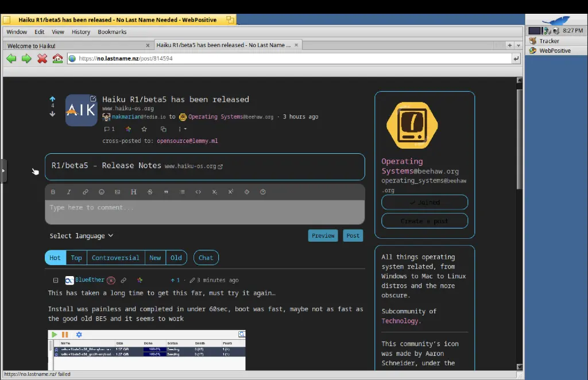Stop loading with the red X icon
The image size is (588, 380).
click(x=42, y=59)
